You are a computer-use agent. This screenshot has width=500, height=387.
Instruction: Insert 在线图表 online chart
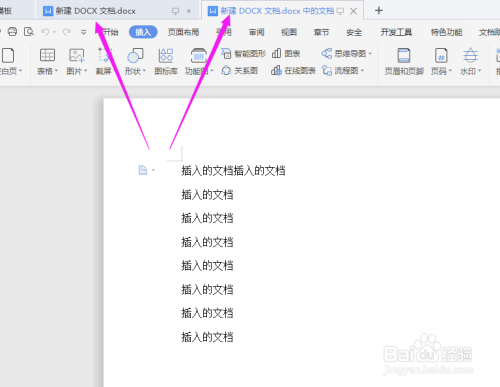[x=293, y=71]
